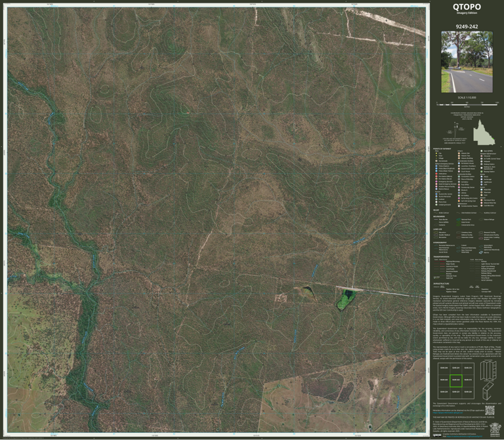Click the Cave legend symbol
The width and height of the screenshot is (504, 440).
tap(482, 195)
